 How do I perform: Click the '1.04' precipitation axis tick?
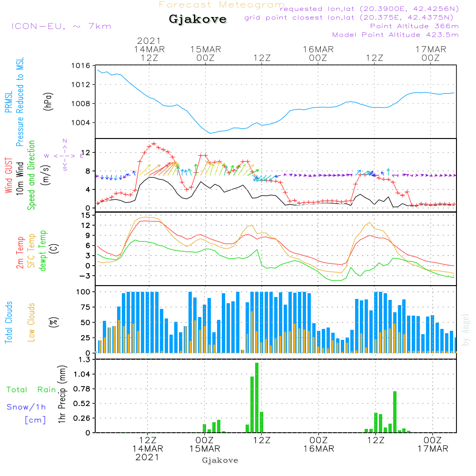click(x=82, y=374)
